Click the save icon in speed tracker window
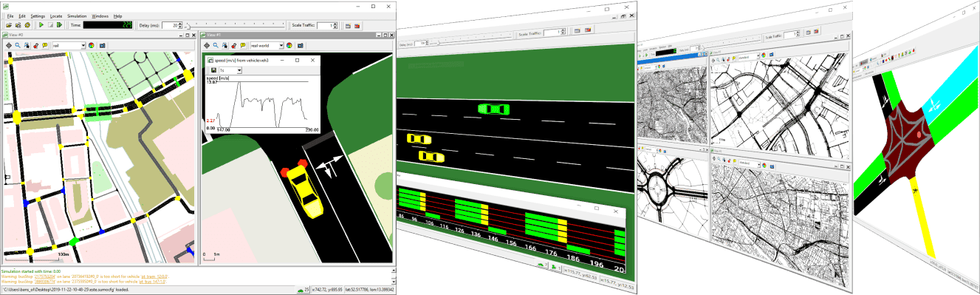980x295 pixels. tap(213, 70)
